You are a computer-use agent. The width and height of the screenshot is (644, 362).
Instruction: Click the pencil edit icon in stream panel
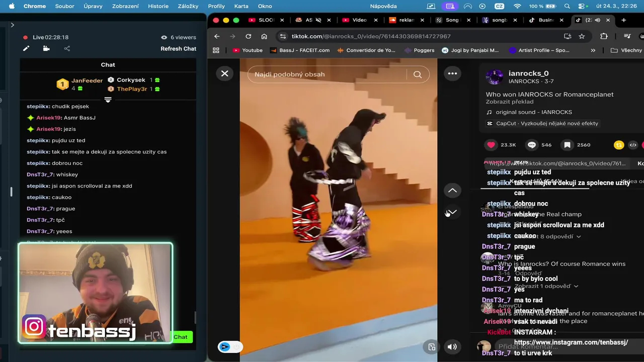pyautogui.click(x=26, y=48)
